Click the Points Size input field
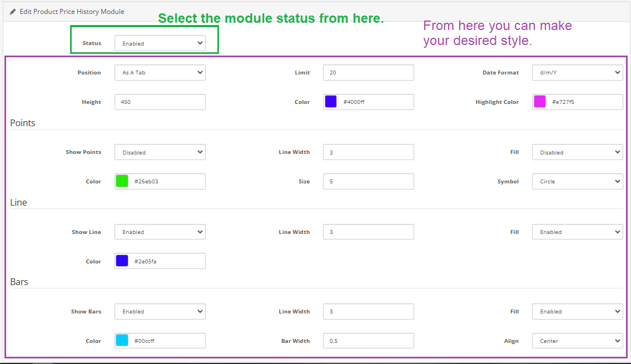Screen dimensions: 631x364 pyautogui.click(x=368, y=182)
